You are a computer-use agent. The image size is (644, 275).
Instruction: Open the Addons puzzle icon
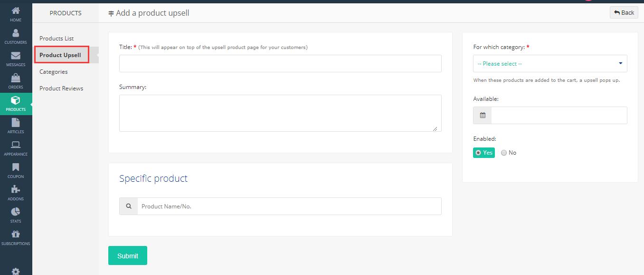[x=16, y=190]
